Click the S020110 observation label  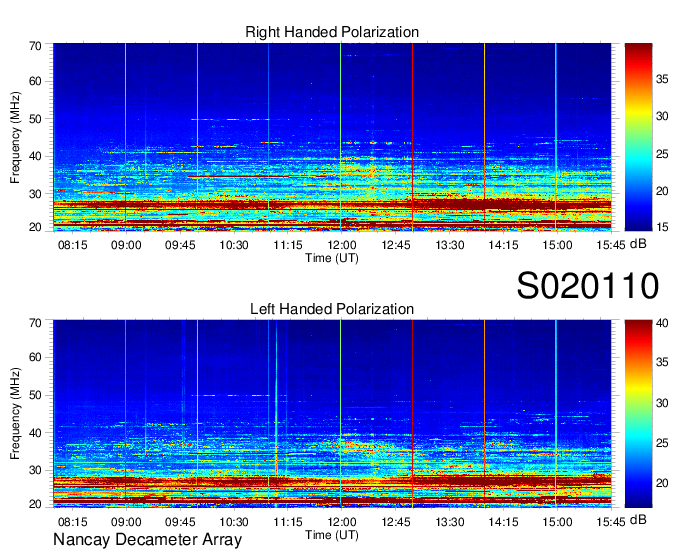(x=588, y=286)
